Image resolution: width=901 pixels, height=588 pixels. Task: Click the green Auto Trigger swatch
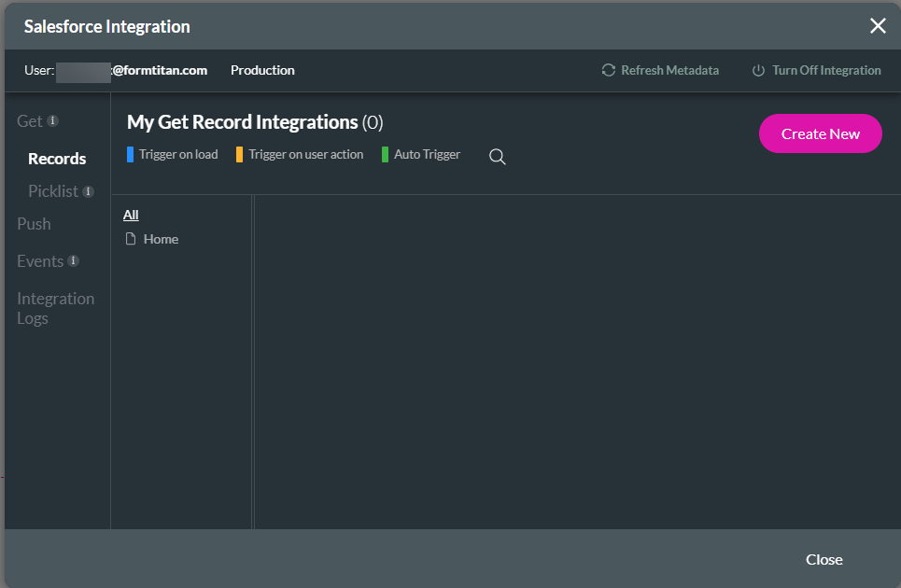385,154
